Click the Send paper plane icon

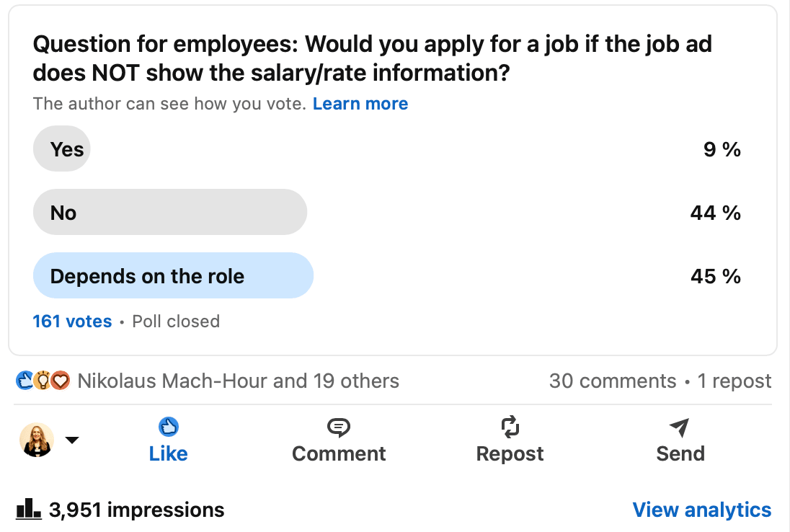point(680,427)
